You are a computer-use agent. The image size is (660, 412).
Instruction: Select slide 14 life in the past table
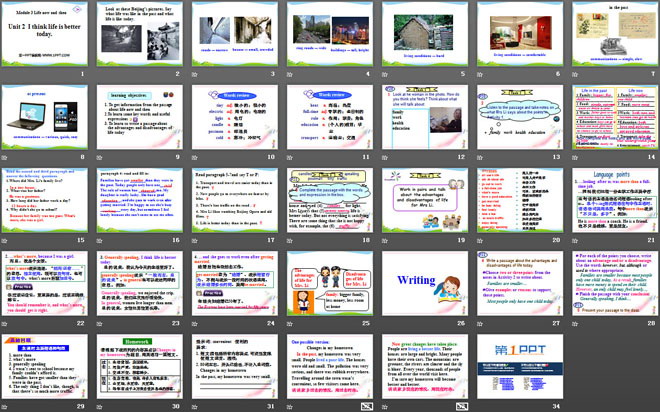pyautogui.click(x=615, y=117)
